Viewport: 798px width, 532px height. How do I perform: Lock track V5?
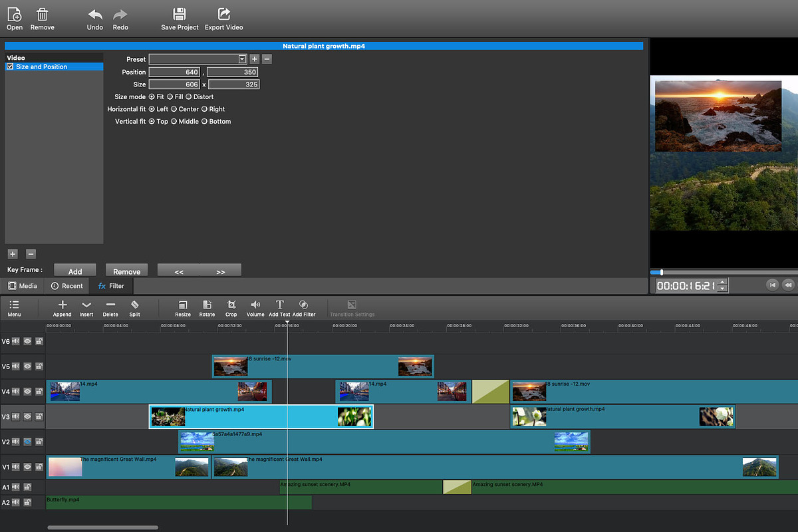39,366
